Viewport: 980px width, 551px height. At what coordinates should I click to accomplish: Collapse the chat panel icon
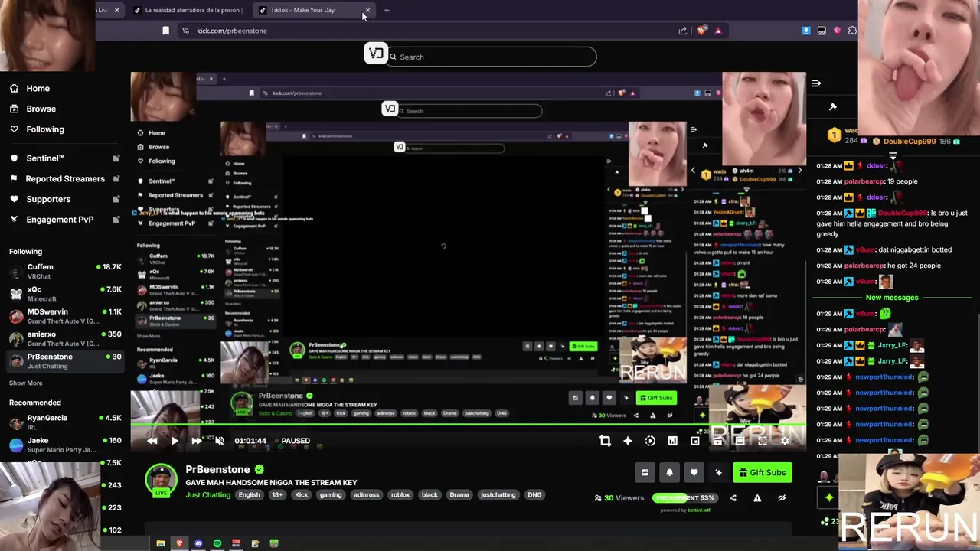816,83
